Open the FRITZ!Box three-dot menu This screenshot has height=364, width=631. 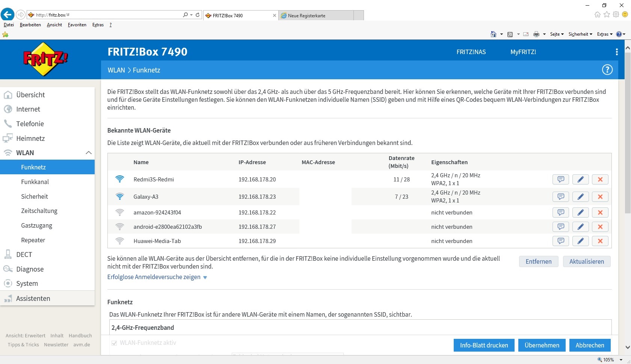click(x=617, y=52)
